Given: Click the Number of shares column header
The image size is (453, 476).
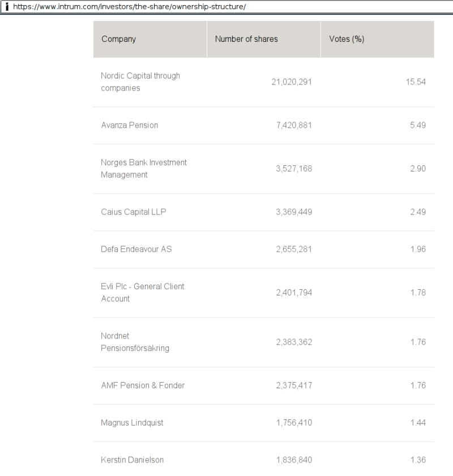Looking at the screenshot, I should click(x=246, y=39).
